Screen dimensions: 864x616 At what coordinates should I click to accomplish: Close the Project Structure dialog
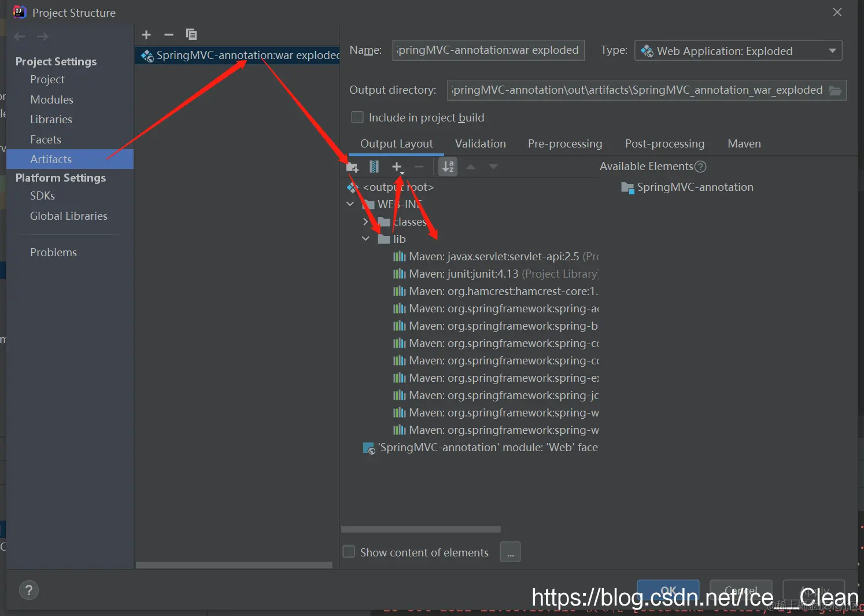click(x=837, y=12)
